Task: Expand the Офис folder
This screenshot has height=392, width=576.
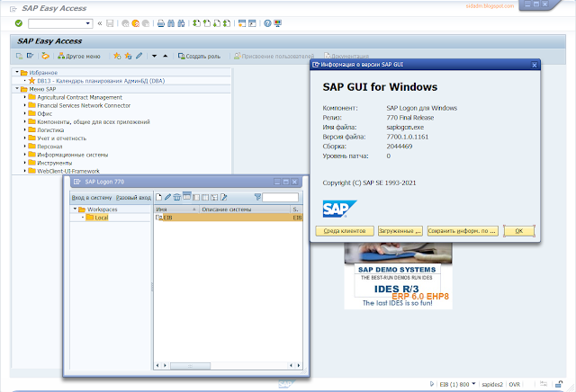Action: pyautogui.click(x=25, y=113)
